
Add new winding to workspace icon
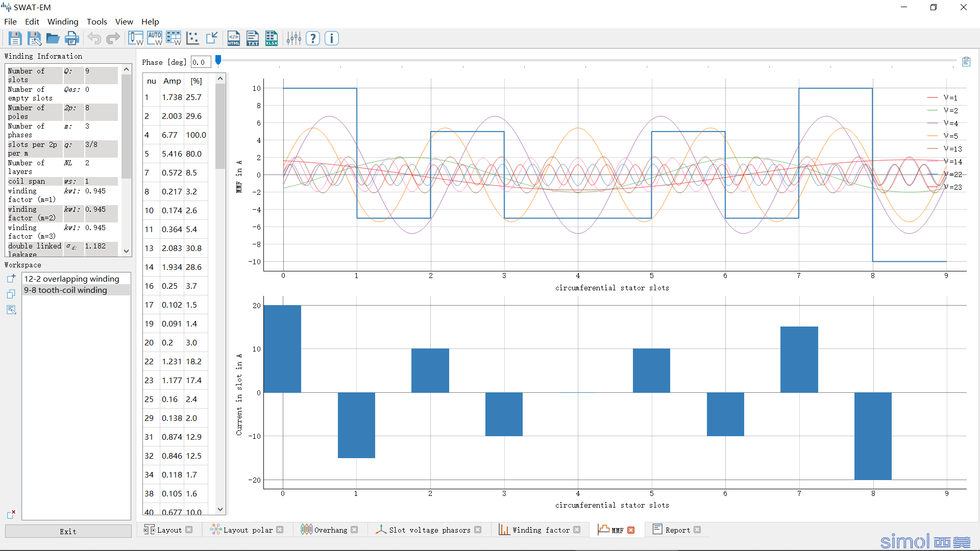[11, 279]
